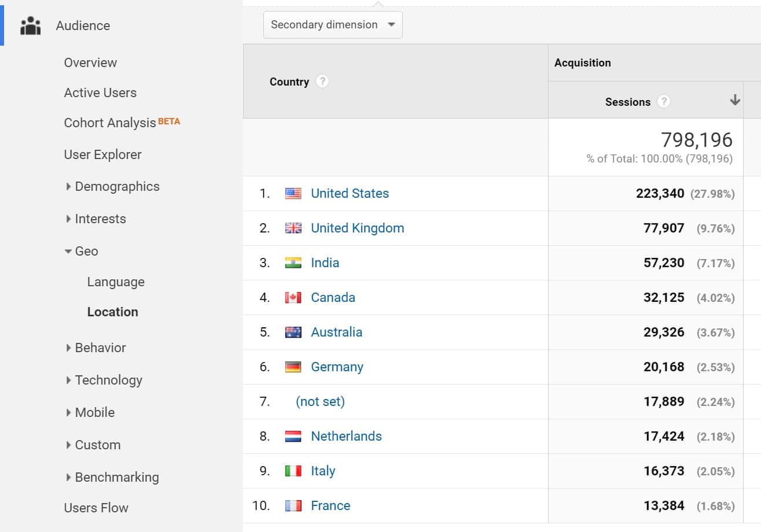Click the sort arrow on Sessions column

coord(735,100)
